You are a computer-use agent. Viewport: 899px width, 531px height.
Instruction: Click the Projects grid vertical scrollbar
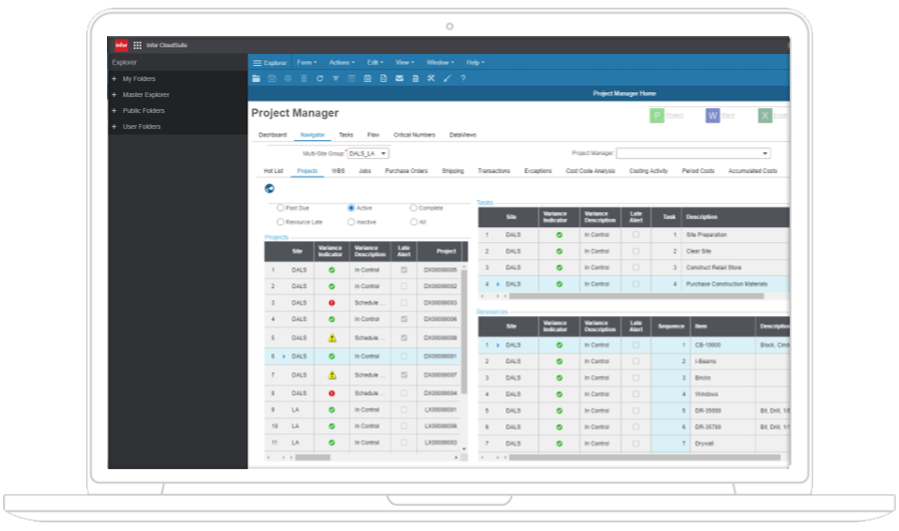tap(464, 333)
